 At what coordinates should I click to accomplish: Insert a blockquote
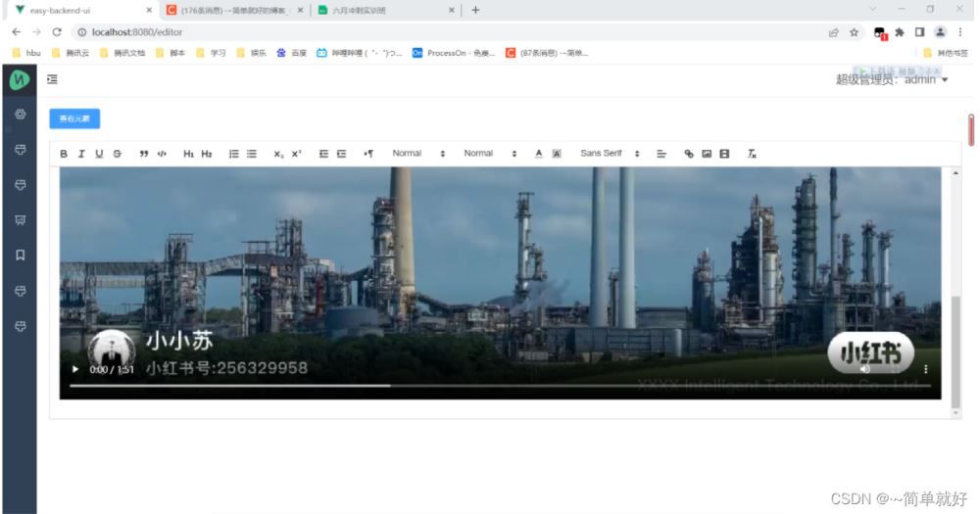[x=144, y=154]
